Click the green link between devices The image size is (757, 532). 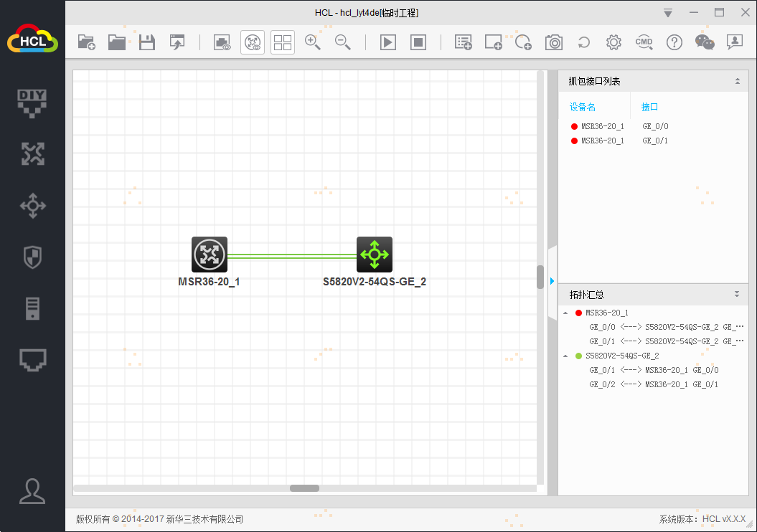[x=292, y=256]
